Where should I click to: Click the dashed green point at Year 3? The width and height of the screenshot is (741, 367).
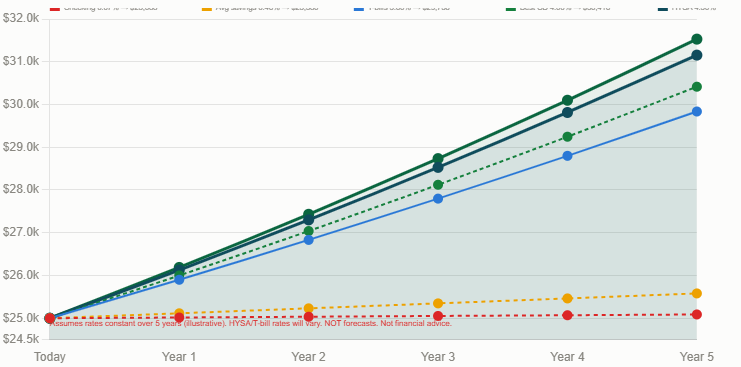tap(438, 185)
